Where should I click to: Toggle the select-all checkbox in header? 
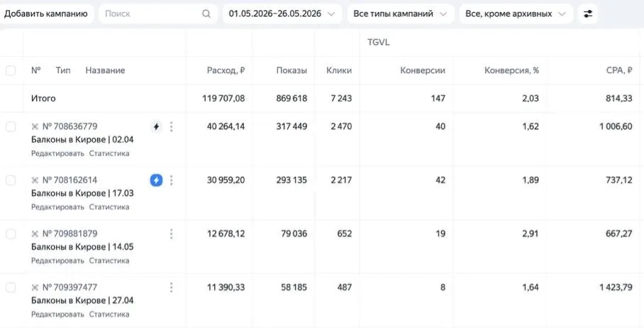[11, 71]
